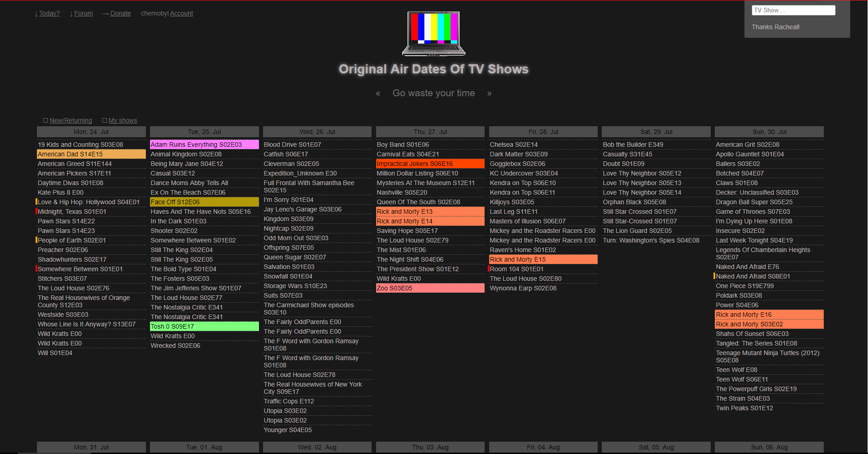Open Face Off S12E06 entry

pos(204,202)
